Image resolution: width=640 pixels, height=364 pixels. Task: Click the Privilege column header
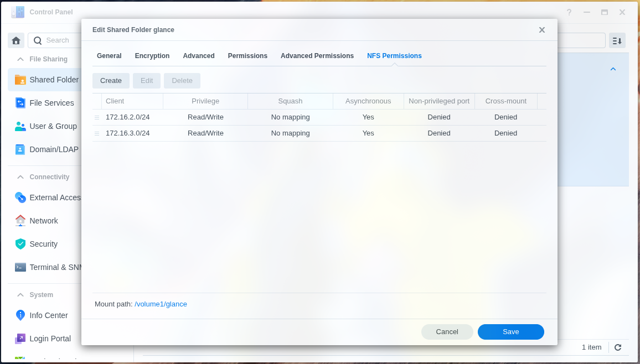pyautogui.click(x=205, y=101)
